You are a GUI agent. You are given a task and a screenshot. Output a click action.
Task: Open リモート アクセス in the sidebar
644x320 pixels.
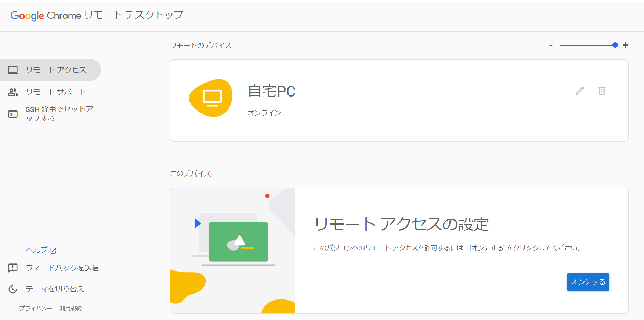(50, 70)
